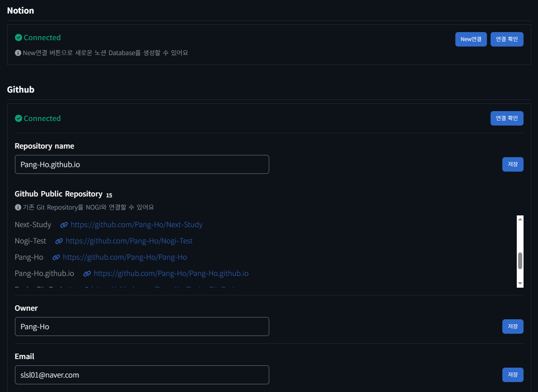Open the Pang-Ho.github.io GitHub repository link
This screenshot has width=538, height=392.
pyautogui.click(x=171, y=273)
